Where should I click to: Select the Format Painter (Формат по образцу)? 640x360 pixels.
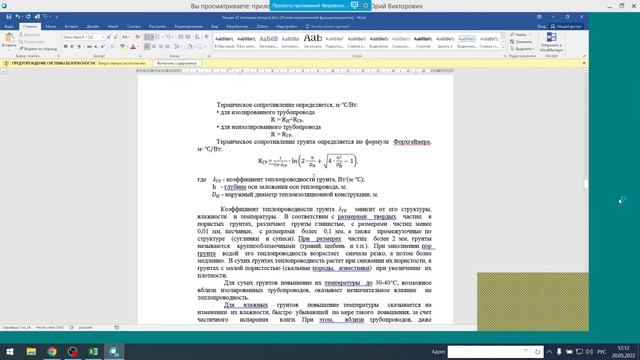[x=38, y=49]
